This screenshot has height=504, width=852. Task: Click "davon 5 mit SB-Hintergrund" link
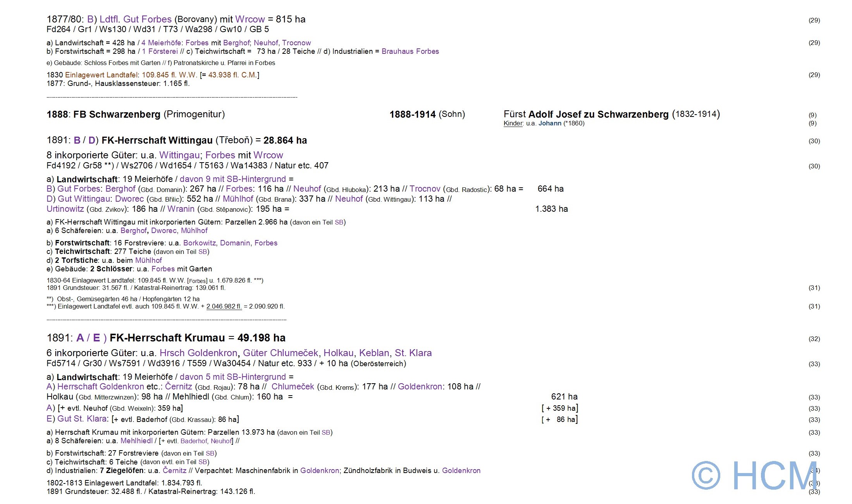(232, 377)
